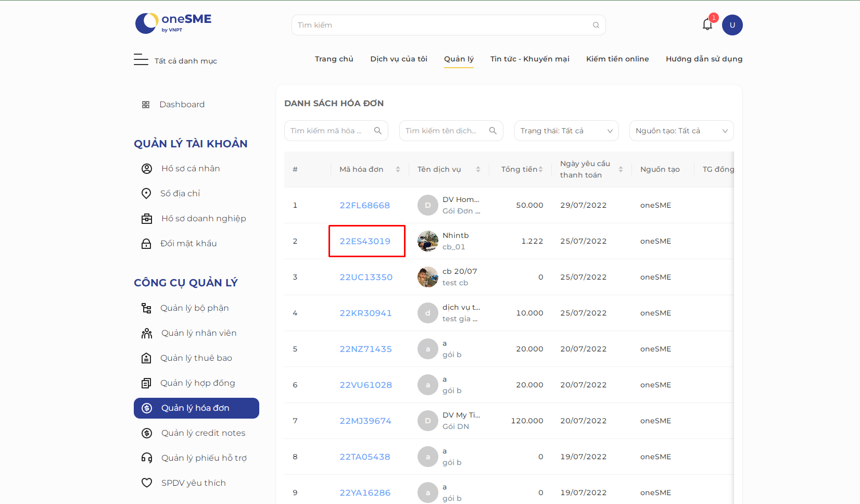Image resolution: width=860 pixels, height=504 pixels.
Task: Click the Quản lý nhân viên label
Action: tap(199, 333)
